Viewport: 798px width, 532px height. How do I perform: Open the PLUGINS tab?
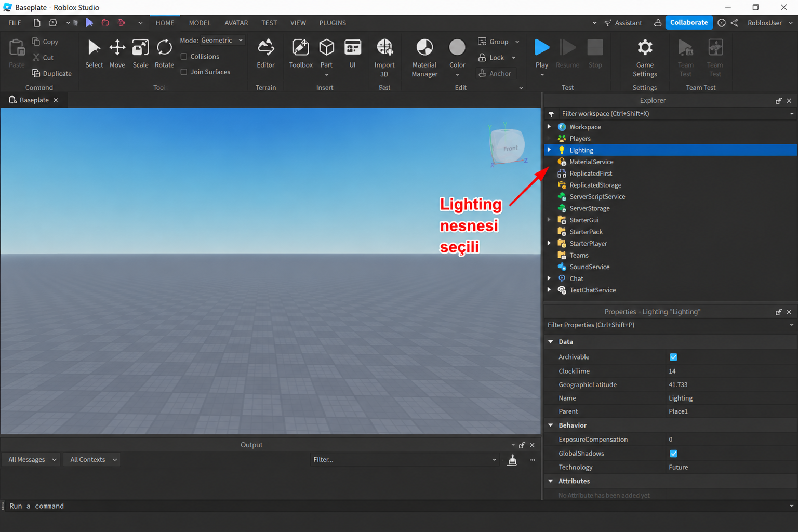pos(332,23)
